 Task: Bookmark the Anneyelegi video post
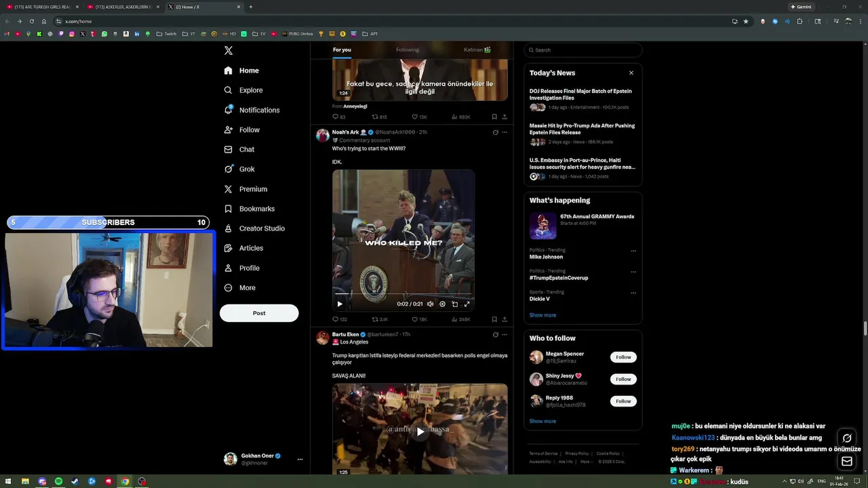(494, 117)
